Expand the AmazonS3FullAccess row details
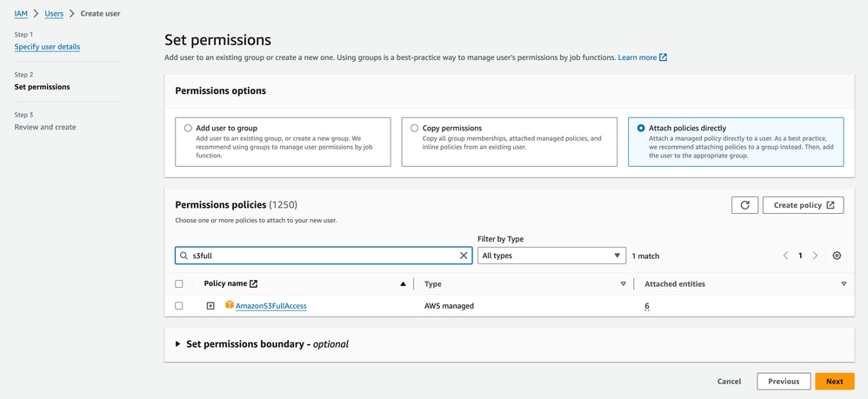The height and width of the screenshot is (399, 868). 210,305
